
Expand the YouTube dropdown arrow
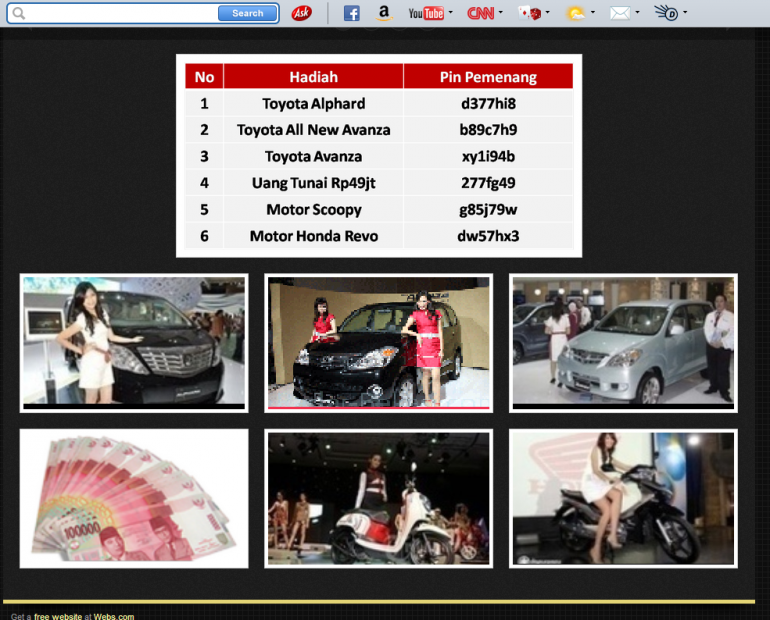pyautogui.click(x=451, y=12)
